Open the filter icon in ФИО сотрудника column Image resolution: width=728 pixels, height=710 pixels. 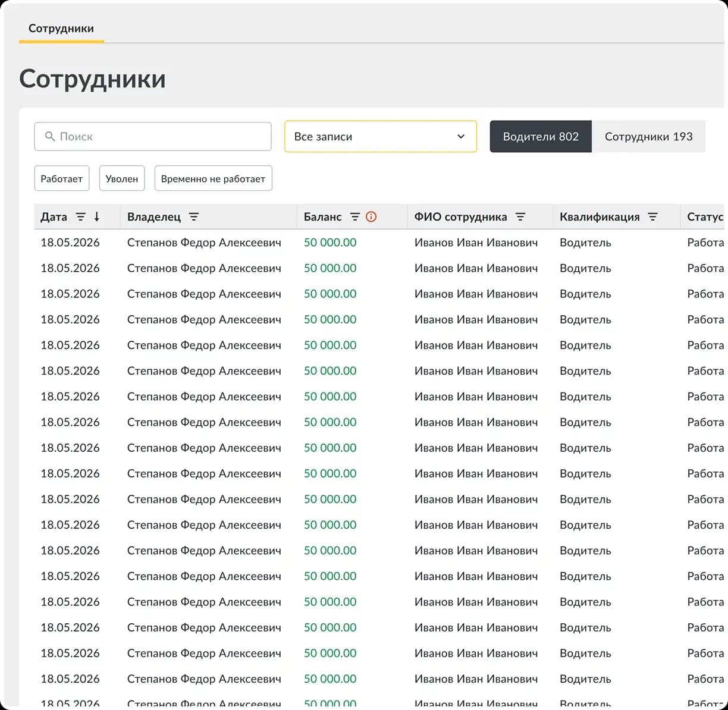tap(520, 217)
